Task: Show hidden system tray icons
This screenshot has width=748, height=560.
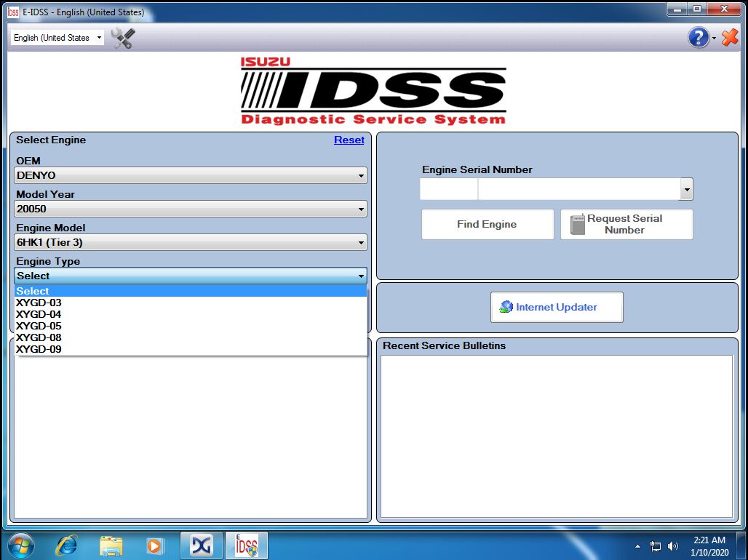Action: click(638, 546)
